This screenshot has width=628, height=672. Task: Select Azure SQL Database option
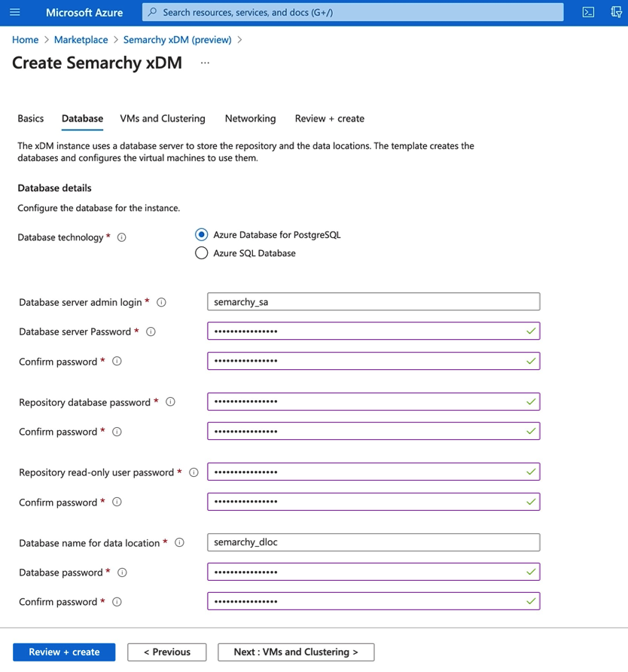click(201, 253)
